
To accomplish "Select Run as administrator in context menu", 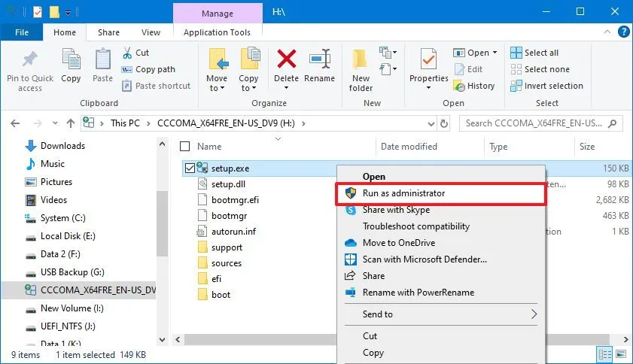I will pos(440,193).
